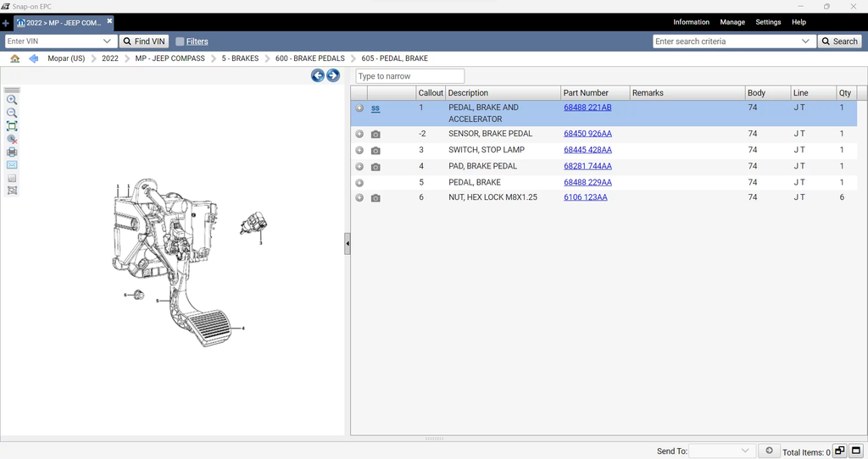Screen dimensions: 868x459
Task: Open the Settings menu
Action: click(768, 22)
